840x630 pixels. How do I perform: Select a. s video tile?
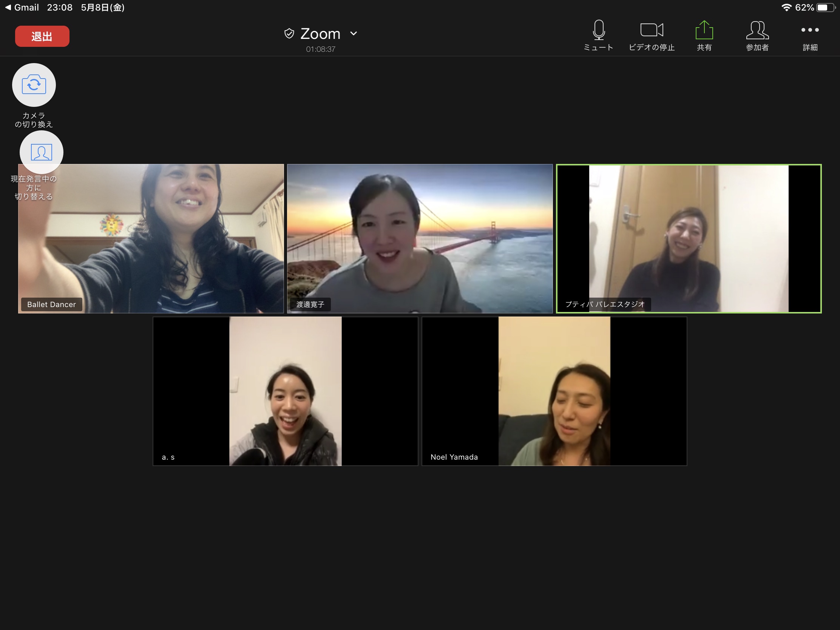[285, 391]
